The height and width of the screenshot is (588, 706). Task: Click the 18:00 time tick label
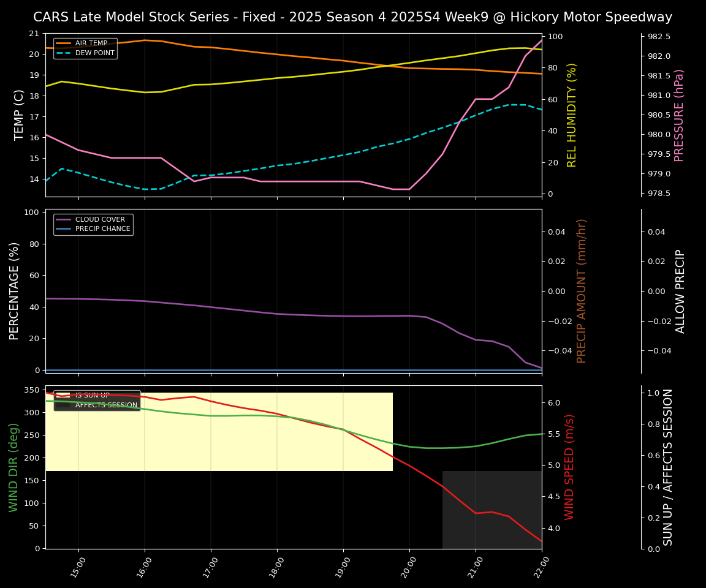point(275,570)
